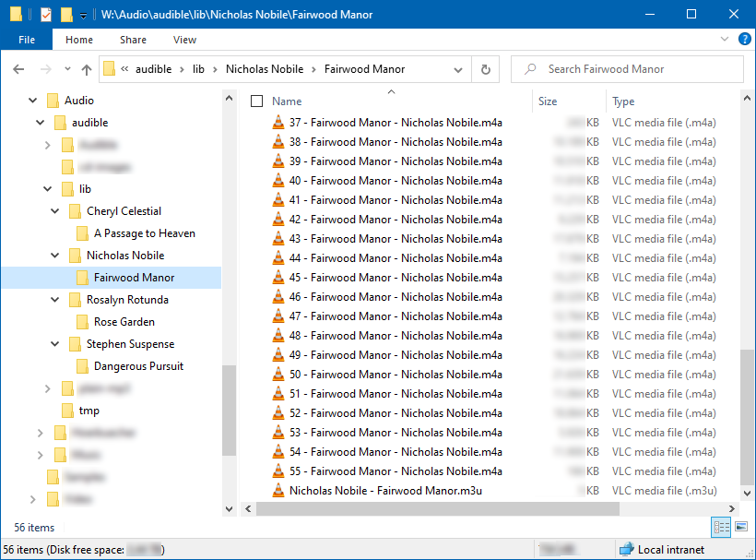Expand the ribbon with the chevron
Screen dimensions: 756x560
(724, 39)
